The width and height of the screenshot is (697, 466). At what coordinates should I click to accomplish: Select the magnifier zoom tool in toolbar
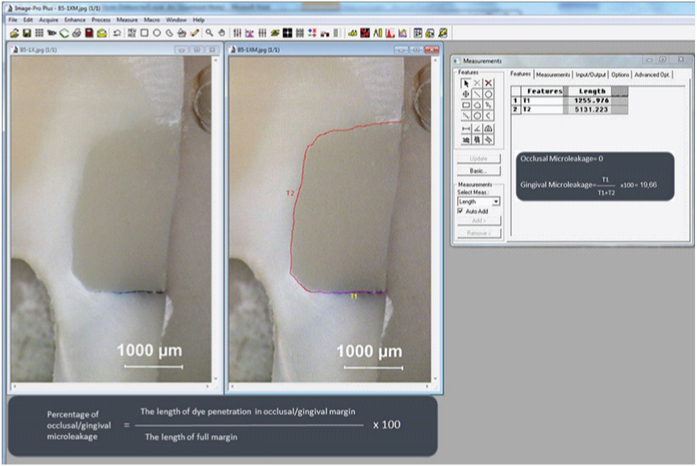pyautogui.click(x=208, y=32)
